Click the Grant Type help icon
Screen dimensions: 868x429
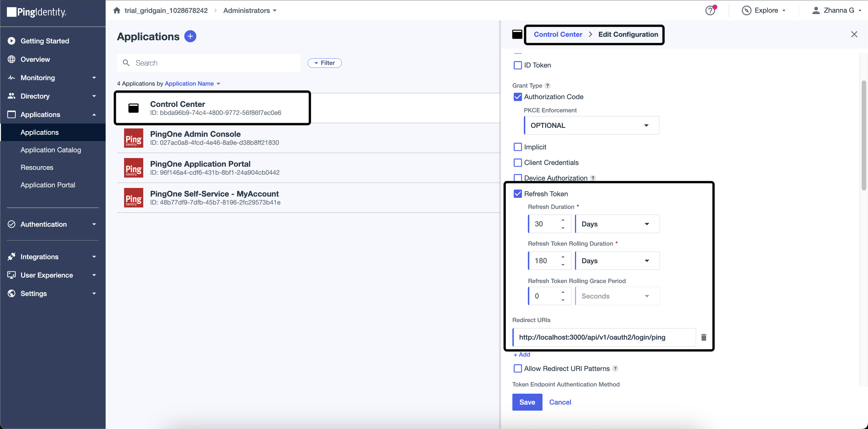tap(548, 86)
